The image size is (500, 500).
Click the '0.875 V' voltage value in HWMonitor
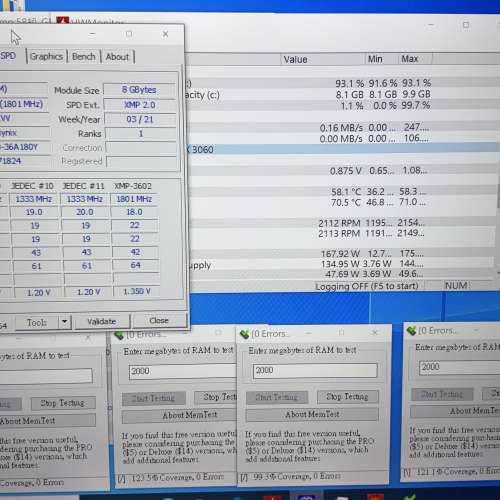click(346, 171)
